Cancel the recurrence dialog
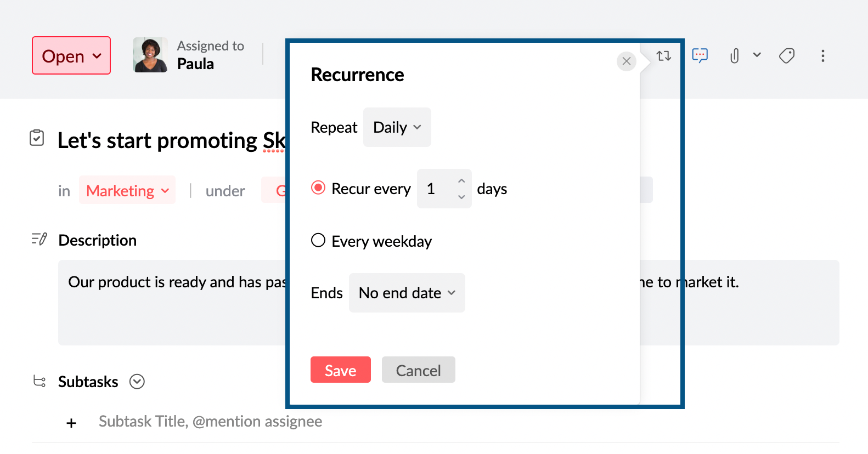868x454 pixels. point(418,370)
